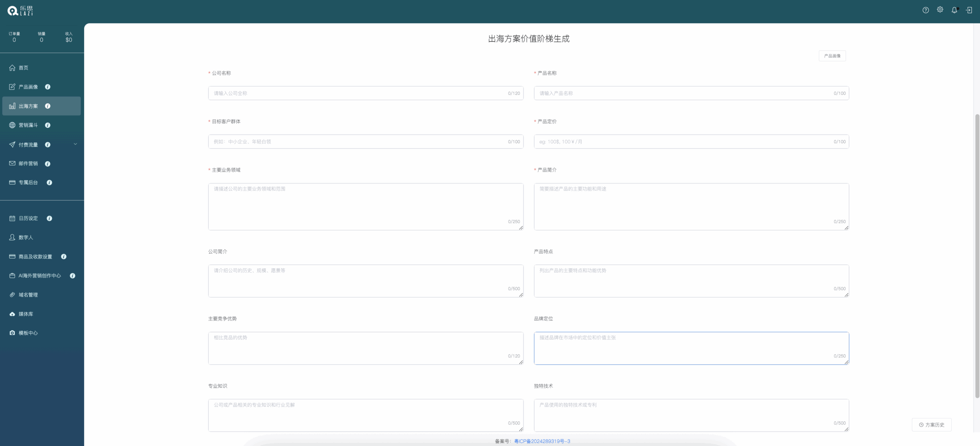The image size is (980, 446).
Task: Click into the 品牌定位 text area
Action: pos(691,348)
